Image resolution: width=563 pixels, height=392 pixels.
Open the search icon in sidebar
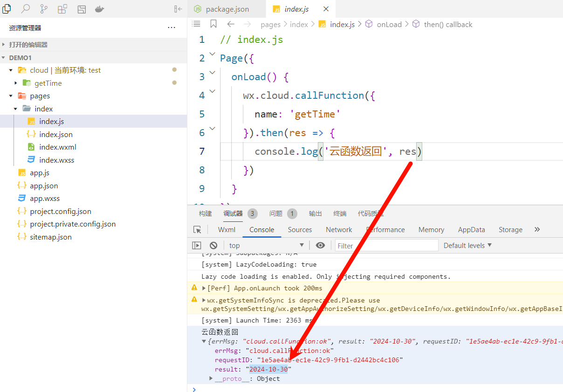tap(26, 8)
